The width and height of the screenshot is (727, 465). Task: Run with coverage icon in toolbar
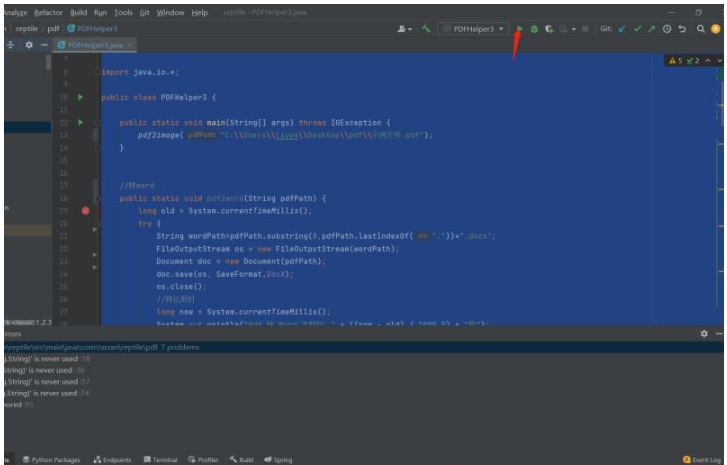click(549, 29)
